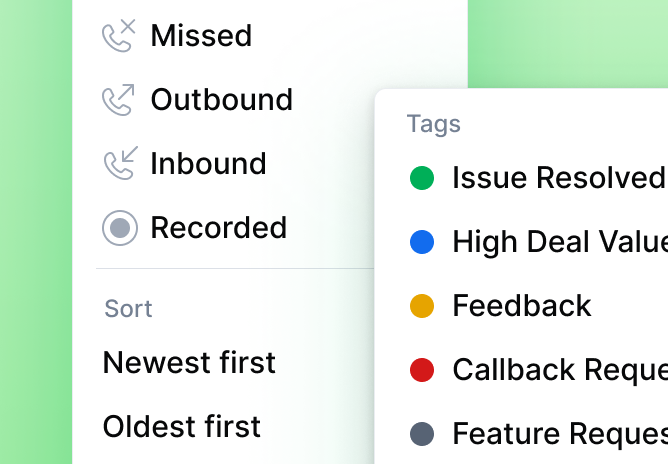This screenshot has height=464, width=668.
Task: Filter calls by Missed
Action: click(x=201, y=36)
